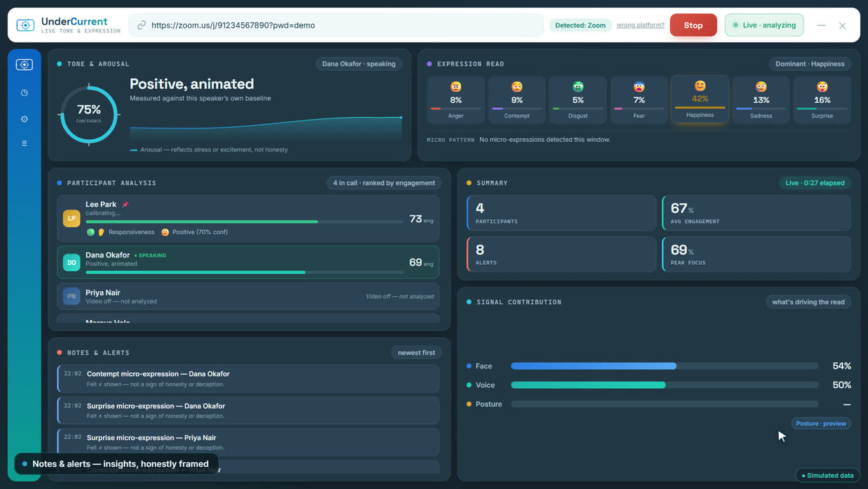The height and width of the screenshot is (489, 868).
Task: Click the wrong platform? link
Action: pos(640,26)
